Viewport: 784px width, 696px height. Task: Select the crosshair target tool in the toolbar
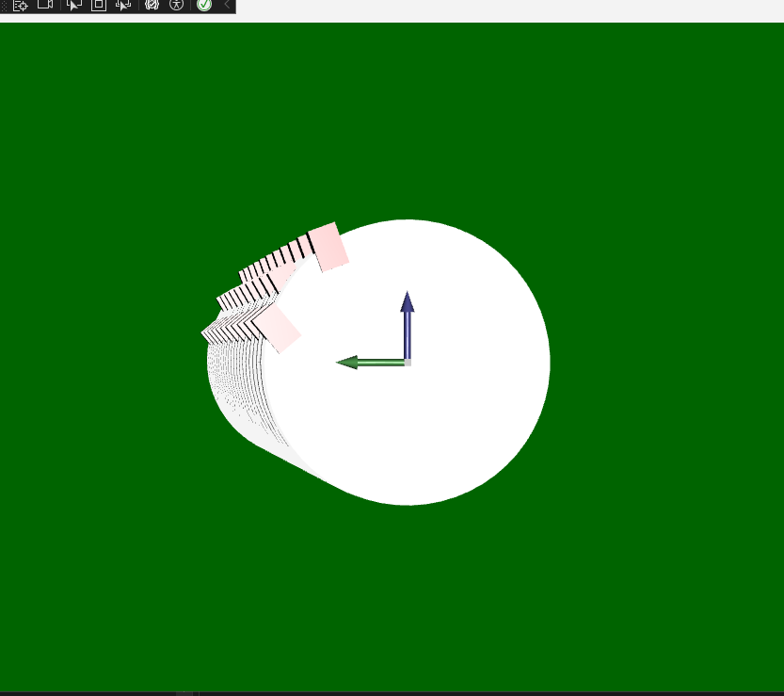click(19, 5)
